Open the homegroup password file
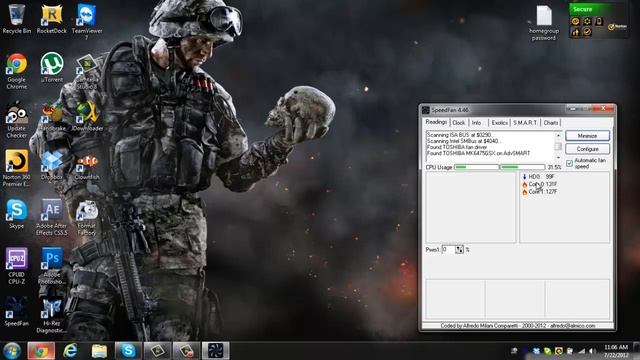The height and width of the screenshot is (360, 640). pos(544,23)
